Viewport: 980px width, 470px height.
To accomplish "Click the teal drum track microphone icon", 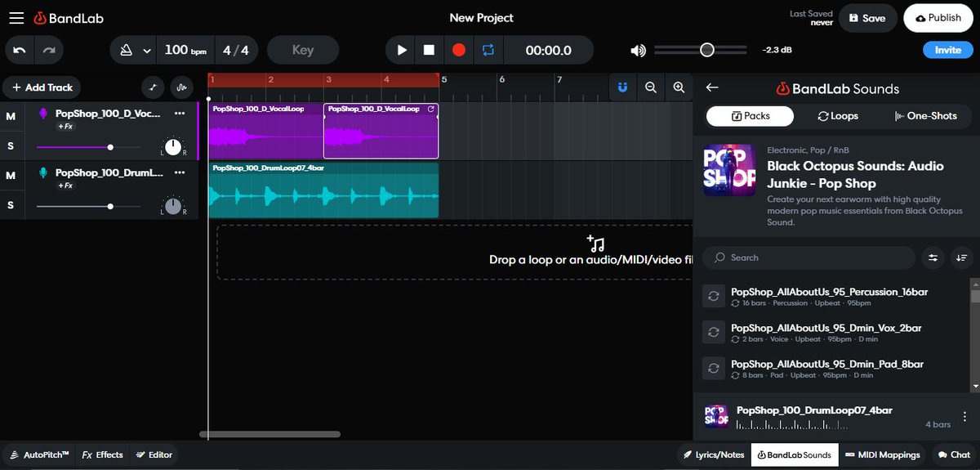I will pyautogui.click(x=44, y=172).
